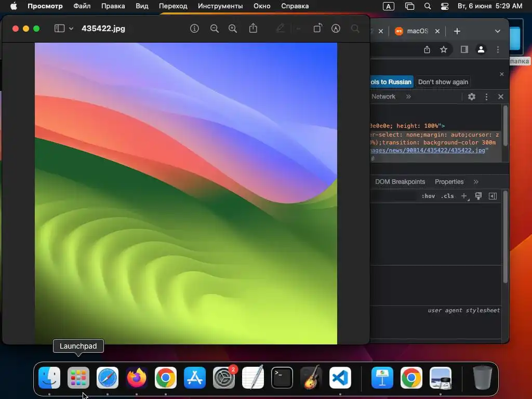Screen dimensions: 532x399
Task: Open a new tab in Chrome
Action: click(x=457, y=31)
